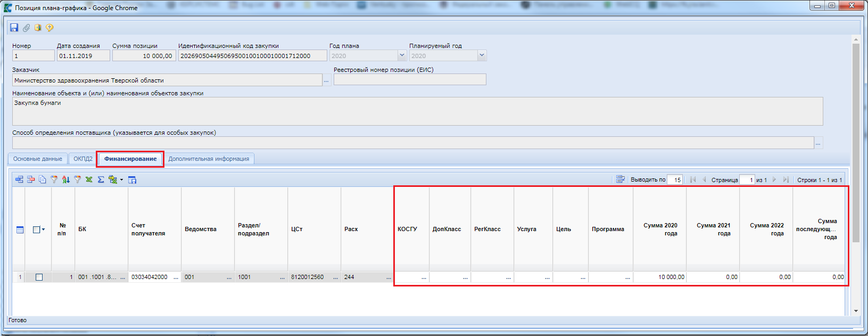Click the Сумма 2020 года header
This screenshot has width=868, height=336.
coord(660,229)
